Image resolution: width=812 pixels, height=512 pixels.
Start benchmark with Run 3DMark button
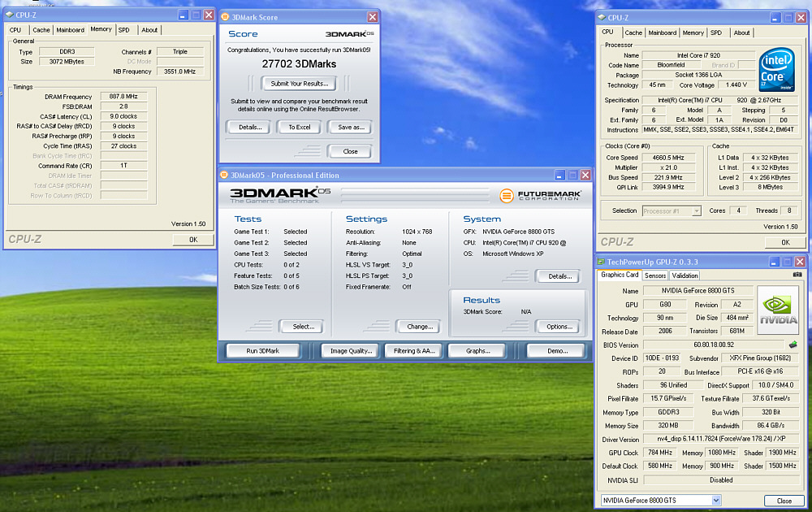tap(262, 351)
